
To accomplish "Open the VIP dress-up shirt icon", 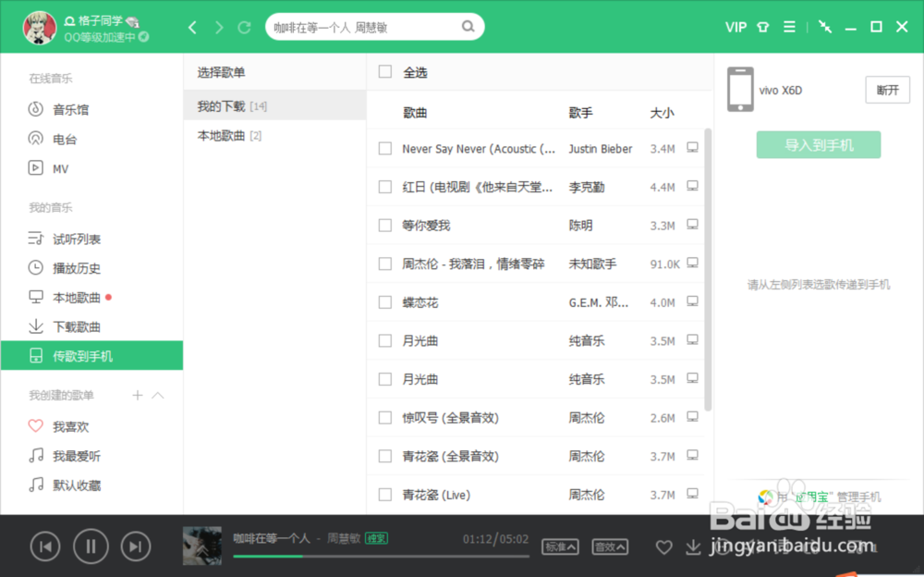I will pos(762,27).
